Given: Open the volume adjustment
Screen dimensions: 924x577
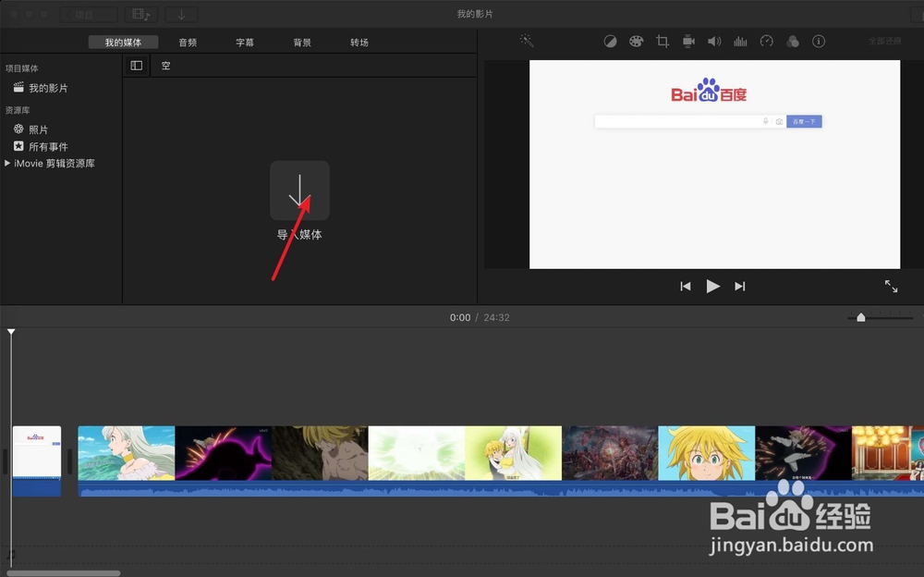Looking at the screenshot, I should click(714, 42).
